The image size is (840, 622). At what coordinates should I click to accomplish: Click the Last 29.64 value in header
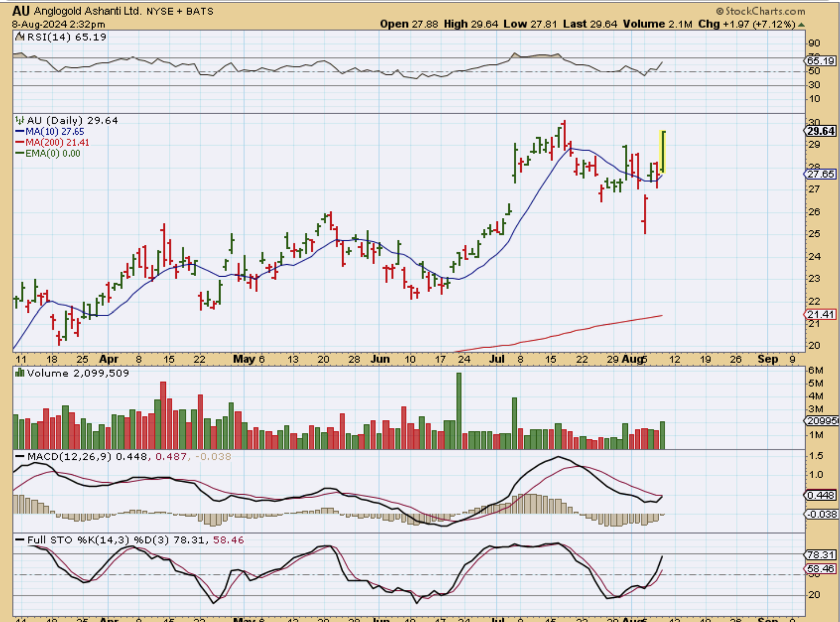(x=590, y=24)
